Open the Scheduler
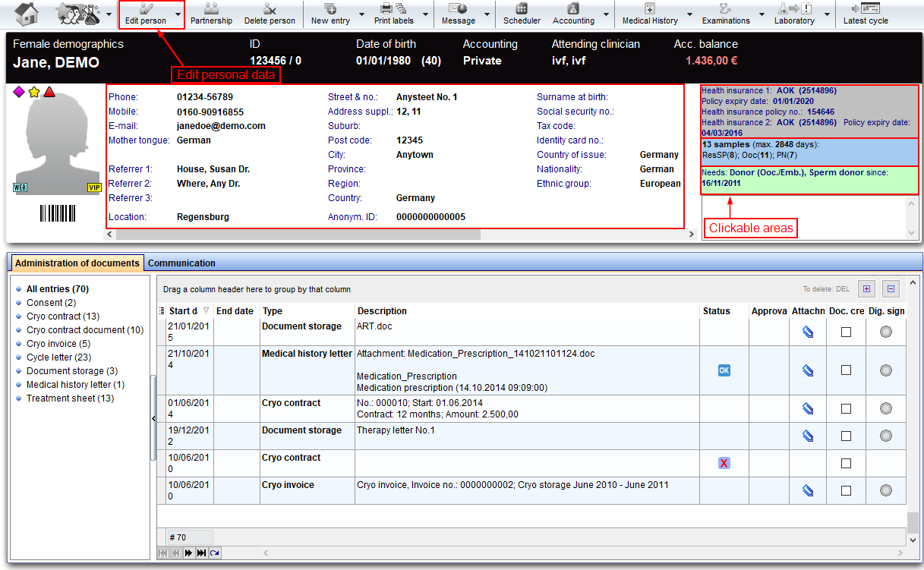The height and width of the screenshot is (570, 924). pos(522,14)
